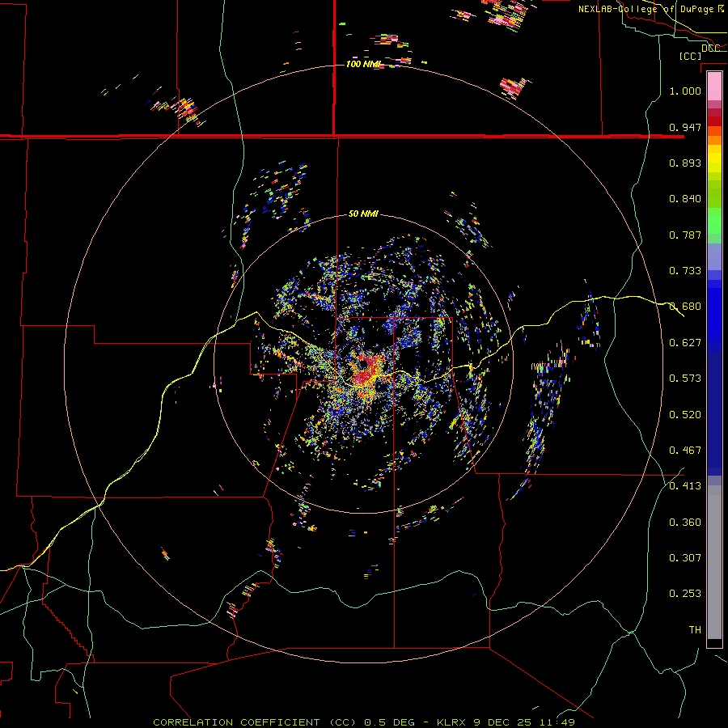Select the 0.413 scale value

pos(685,486)
